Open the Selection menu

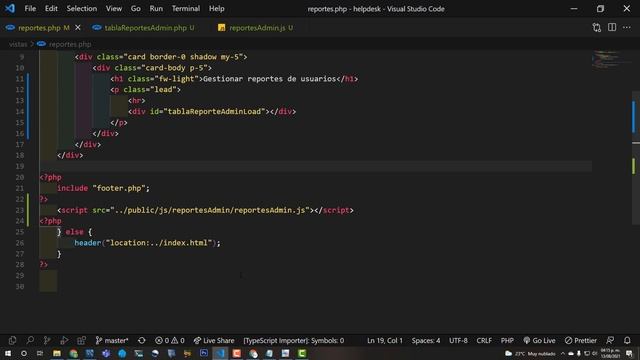coord(82,9)
